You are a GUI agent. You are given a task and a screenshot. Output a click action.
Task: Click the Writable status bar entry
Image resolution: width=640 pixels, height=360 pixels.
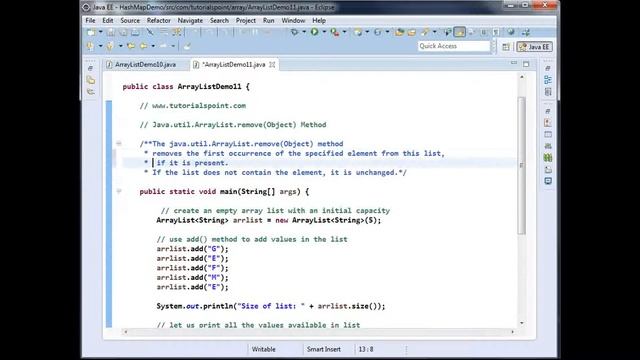[x=264, y=349]
